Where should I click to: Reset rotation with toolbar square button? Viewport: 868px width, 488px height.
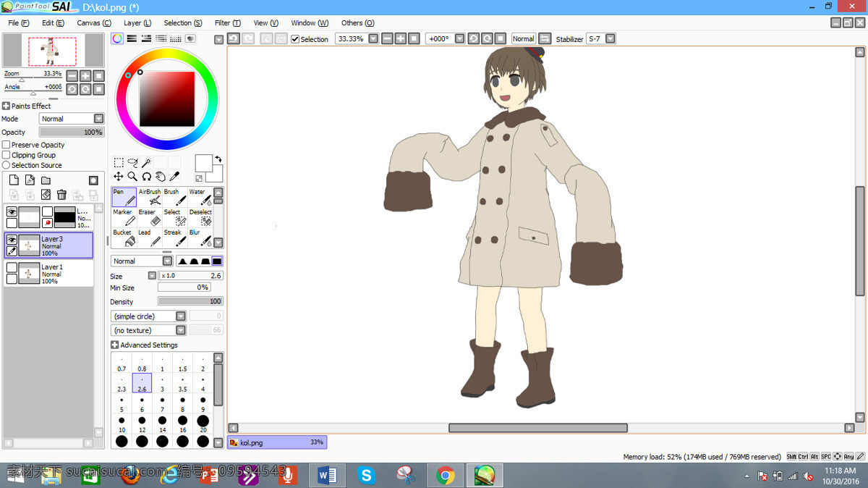pos(500,38)
